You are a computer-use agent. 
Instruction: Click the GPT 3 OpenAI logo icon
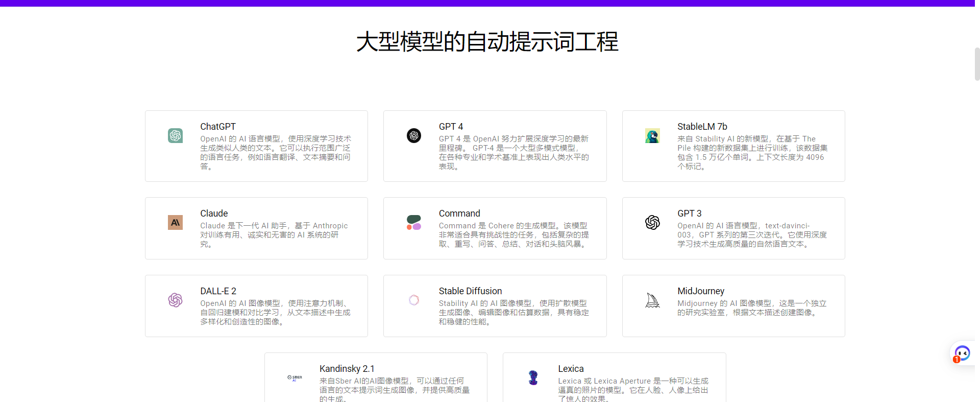point(652,222)
